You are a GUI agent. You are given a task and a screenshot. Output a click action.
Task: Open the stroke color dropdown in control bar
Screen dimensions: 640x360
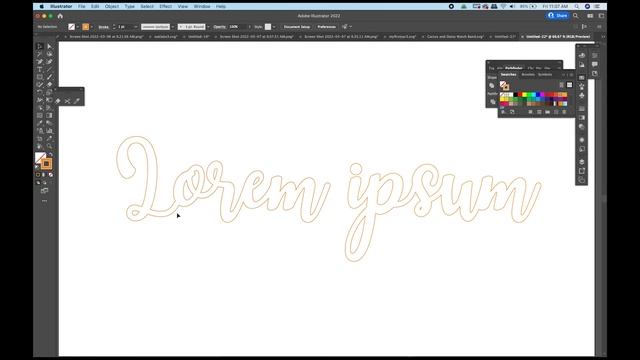[91, 27]
